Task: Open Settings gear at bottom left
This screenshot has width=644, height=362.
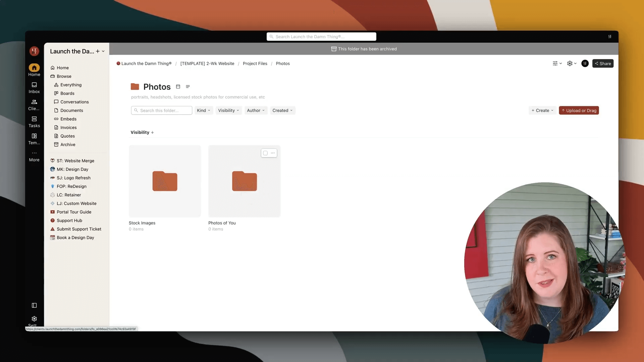Action: click(34, 319)
